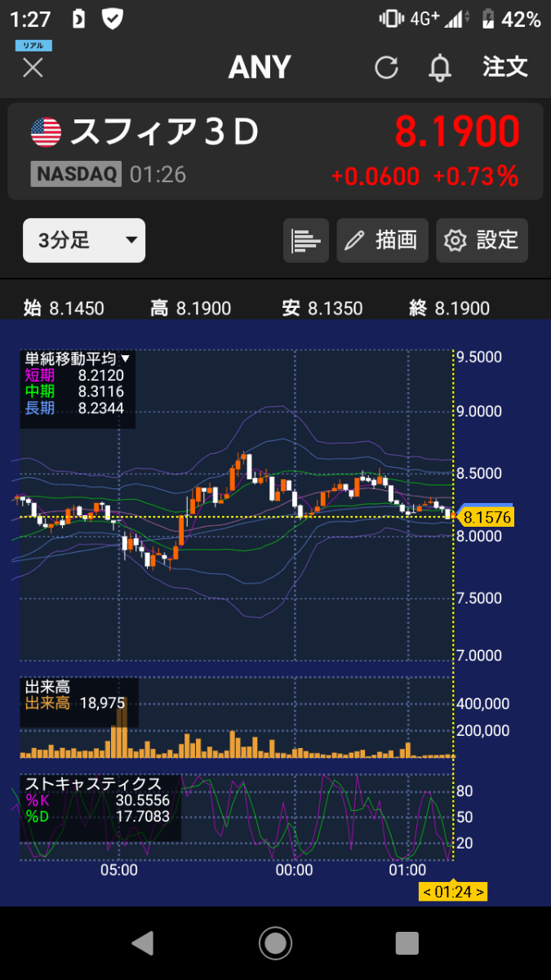This screenshot has height=980, width=551.
Task: Tap the 出来高 volume panel label
Action: [47, 688]
